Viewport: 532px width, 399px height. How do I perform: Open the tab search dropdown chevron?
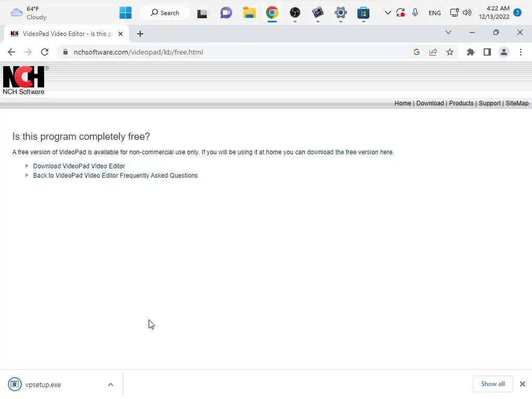tap(448, 32)
